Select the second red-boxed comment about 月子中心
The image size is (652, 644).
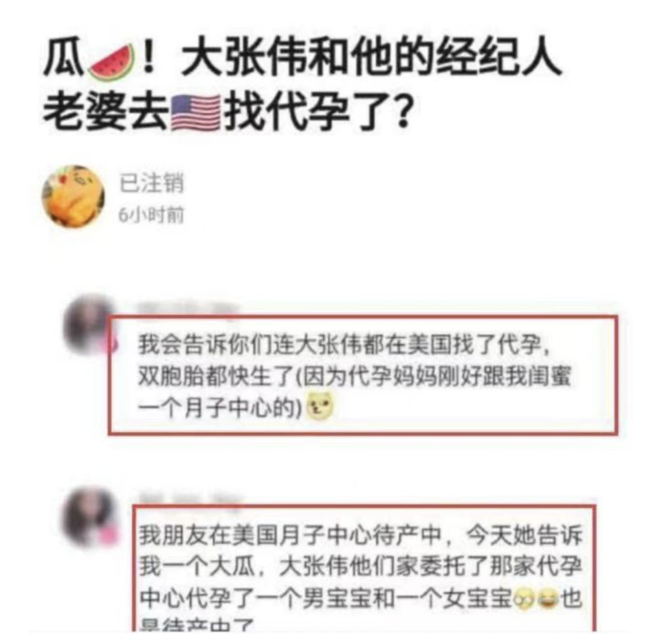(364, 568)
